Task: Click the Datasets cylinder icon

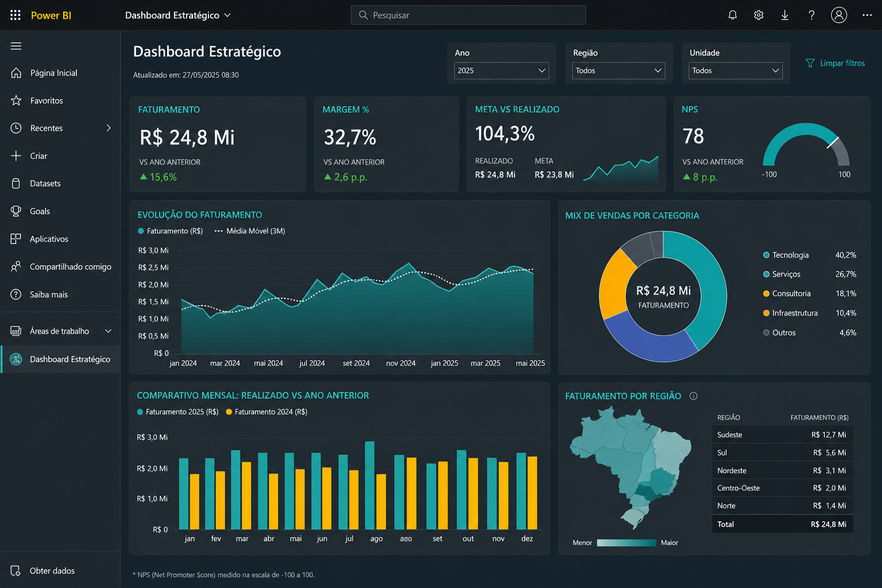Action: 16,183
